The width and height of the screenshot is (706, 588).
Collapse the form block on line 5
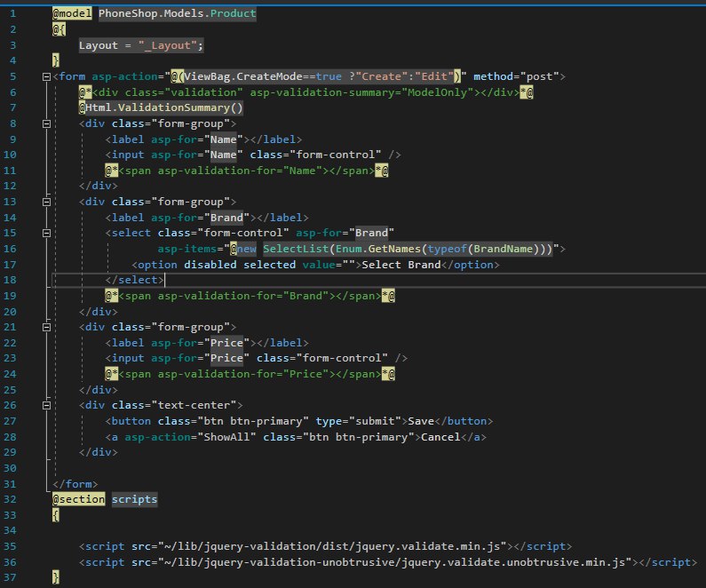(46, 77)
